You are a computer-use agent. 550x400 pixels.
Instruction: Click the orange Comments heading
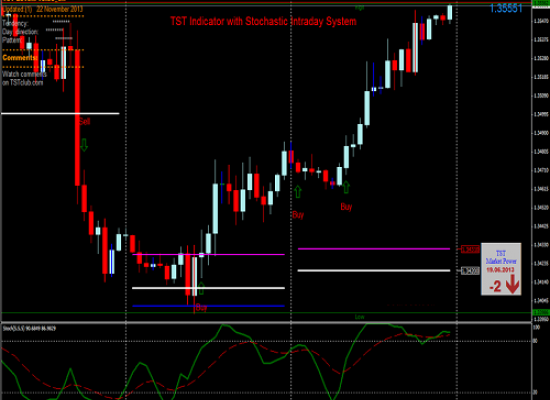[20, 58]
